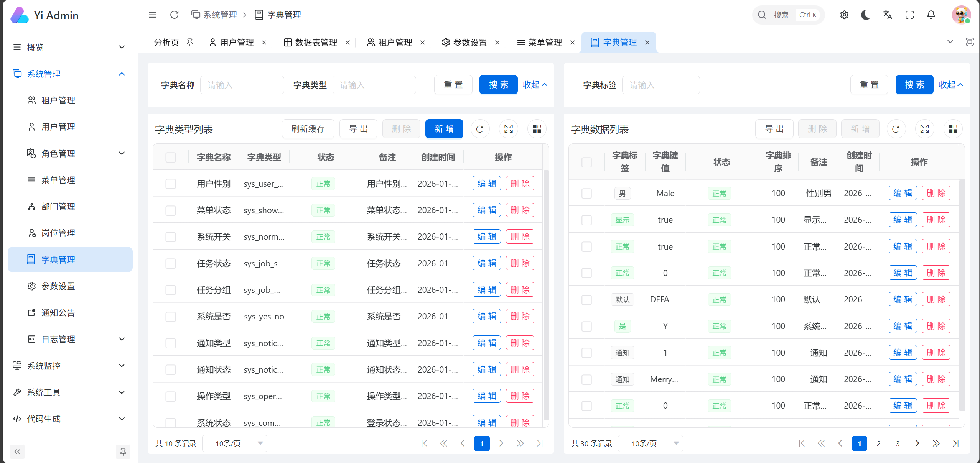
Task: Click the 刷新缓存 button
Action: (308, 129)
